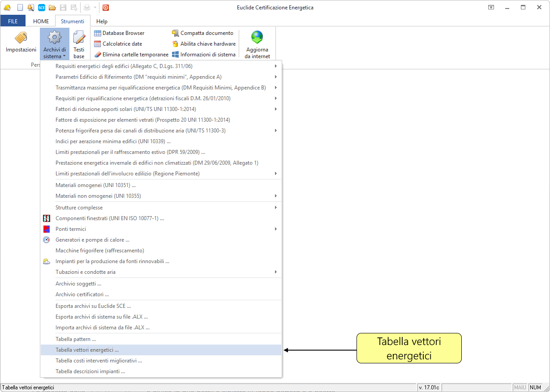Screen dimensions: 550x392
Task: Open Informazioni di sistema
Action: (x=204, y=55)
